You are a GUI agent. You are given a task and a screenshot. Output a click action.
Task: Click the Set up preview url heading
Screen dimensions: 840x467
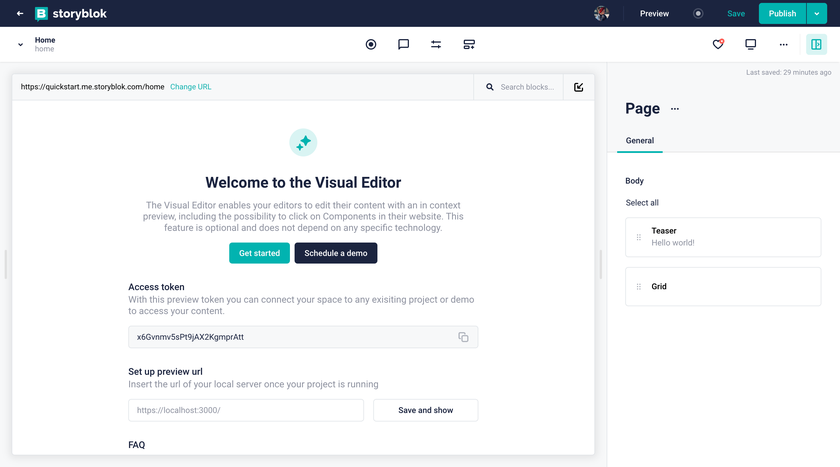point(166,372)
